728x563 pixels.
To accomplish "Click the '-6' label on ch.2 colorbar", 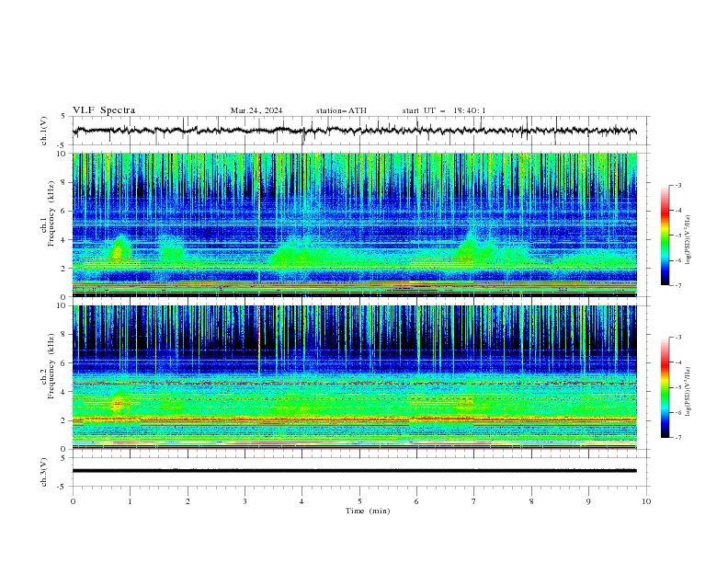I will click(x=677, y=412).
